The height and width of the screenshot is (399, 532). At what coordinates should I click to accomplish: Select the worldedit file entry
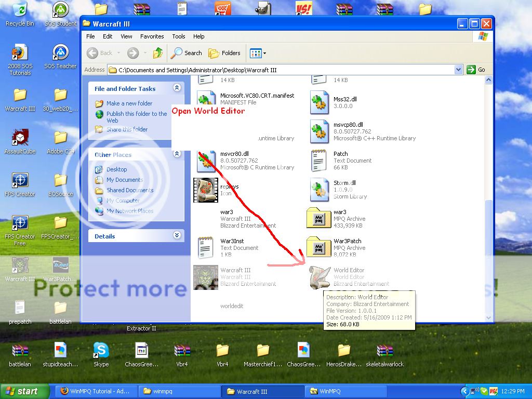pos(232,306)
